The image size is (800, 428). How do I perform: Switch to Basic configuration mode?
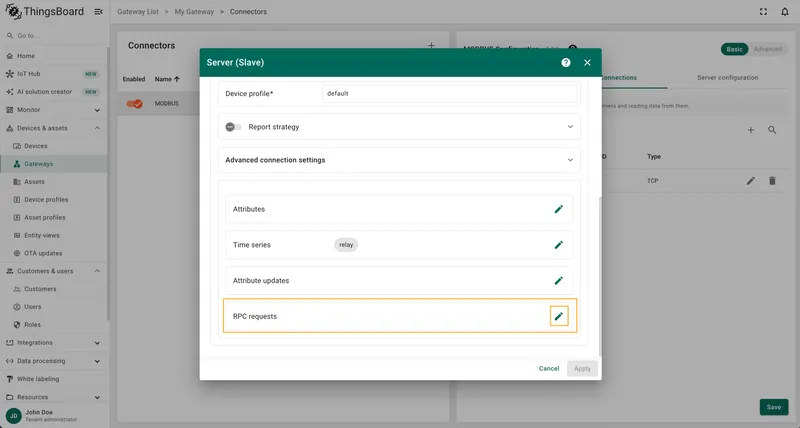[x=735, y=49]
